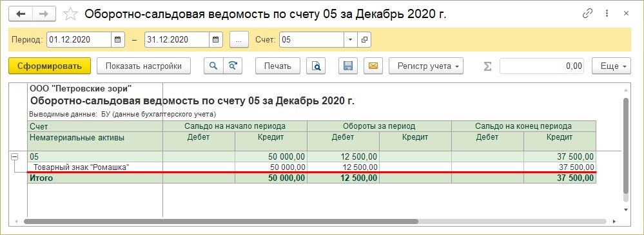Expand the Счет account dropdown arrow
Image resolution: width=644 pixels, height=235 pixels.
(x=350, y=40)
